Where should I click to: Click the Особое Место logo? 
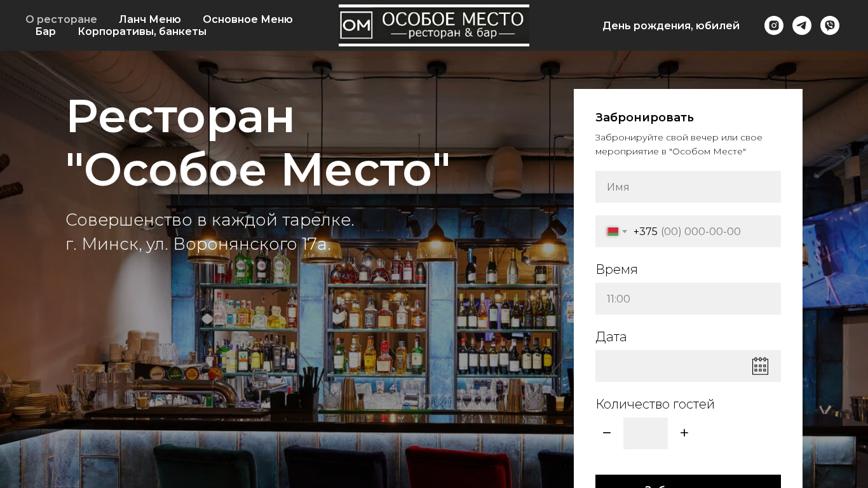coord(434,25)
